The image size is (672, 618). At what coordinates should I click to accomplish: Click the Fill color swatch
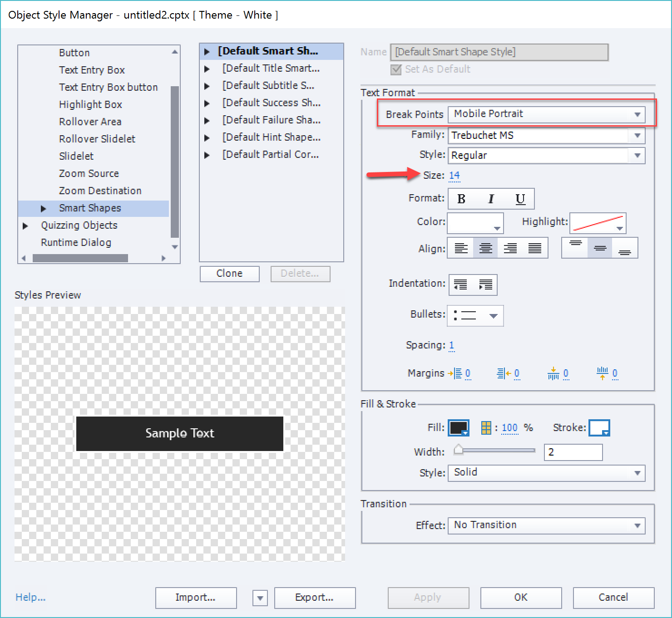coord(459,427)
